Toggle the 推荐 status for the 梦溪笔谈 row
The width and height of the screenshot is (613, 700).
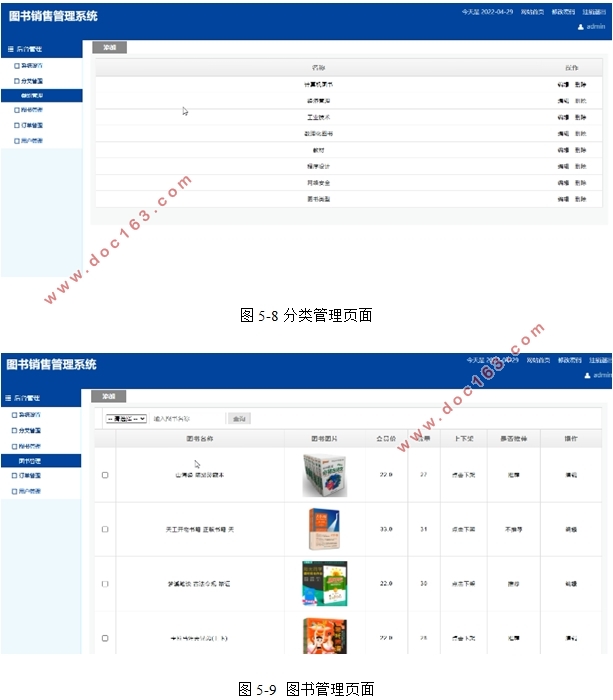click(x=513, y=583)
